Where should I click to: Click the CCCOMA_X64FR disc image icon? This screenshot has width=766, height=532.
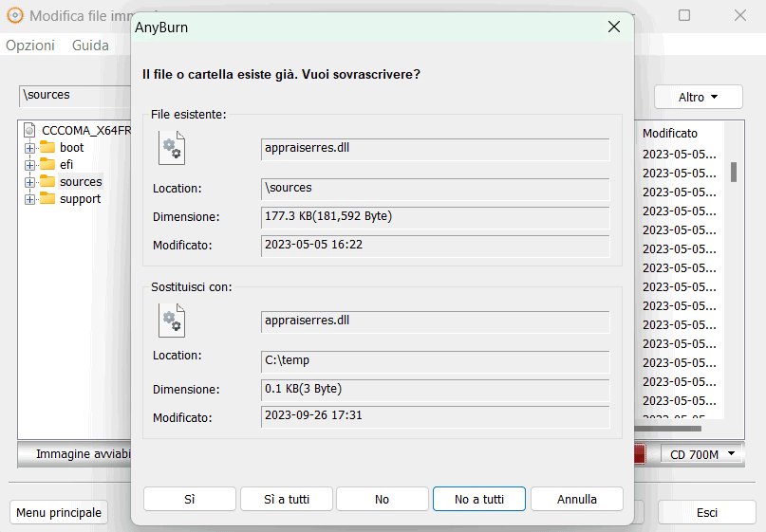point(29,130)
